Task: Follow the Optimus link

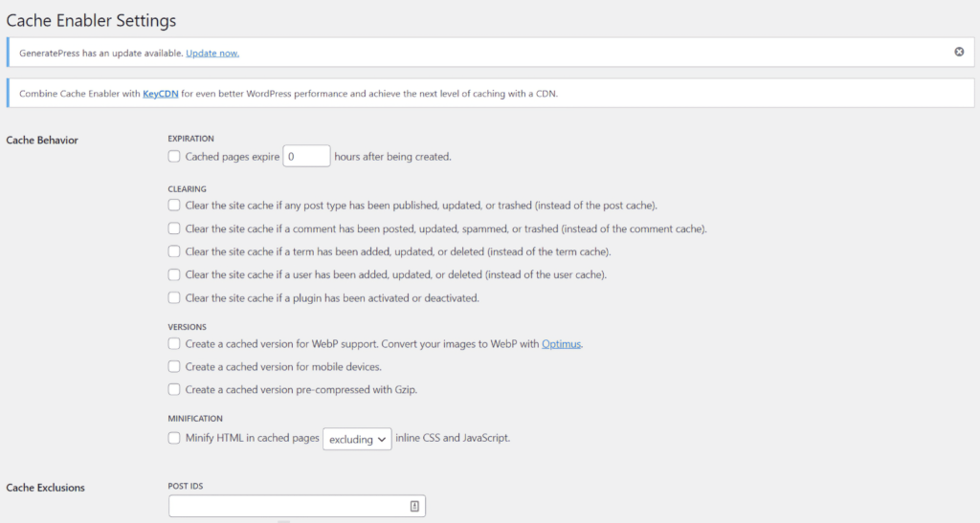Action: tap(561, 343)
